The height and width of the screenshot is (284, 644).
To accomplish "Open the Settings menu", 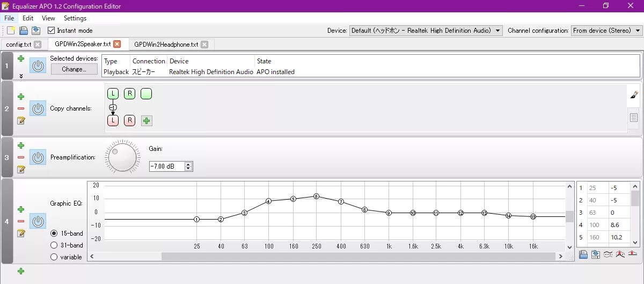I will 75,18.
